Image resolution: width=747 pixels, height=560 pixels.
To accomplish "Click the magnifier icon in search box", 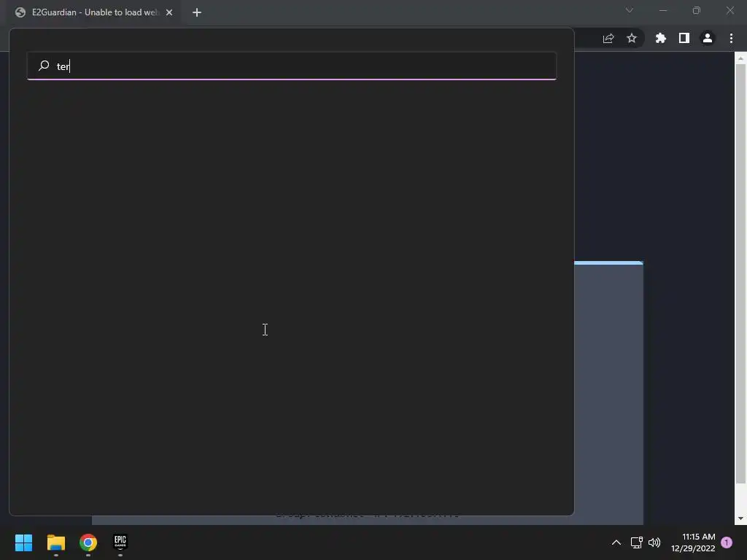I will [x=44, y=65].
